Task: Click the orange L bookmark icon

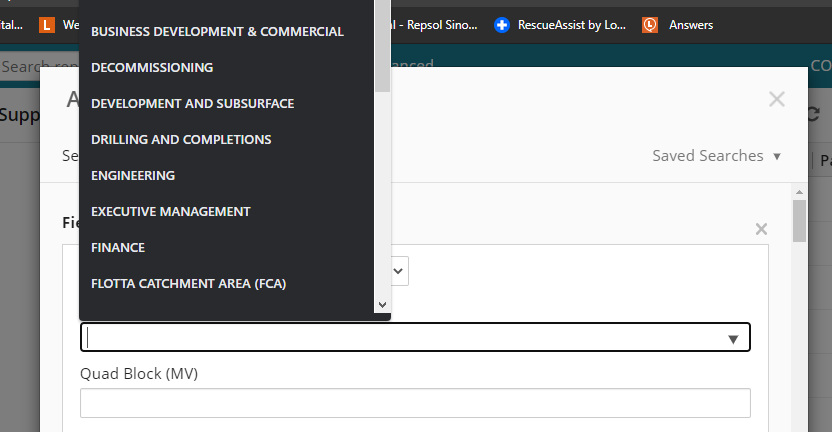Action: [x=47, y=24]
